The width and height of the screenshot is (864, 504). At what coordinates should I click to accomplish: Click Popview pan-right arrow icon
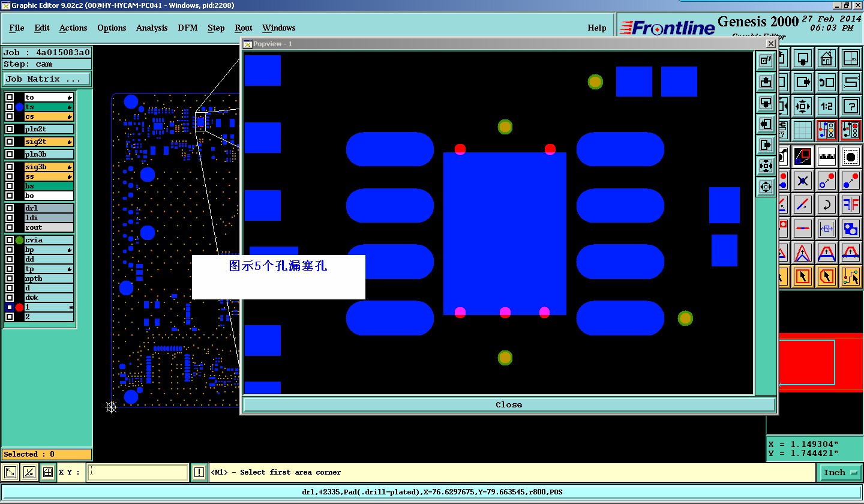pos(766,145)
